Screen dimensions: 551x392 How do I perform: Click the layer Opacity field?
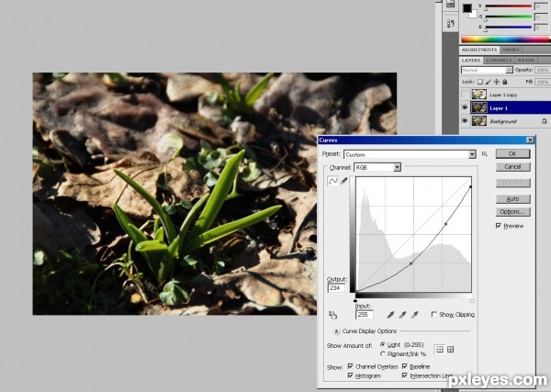point(543,71)
